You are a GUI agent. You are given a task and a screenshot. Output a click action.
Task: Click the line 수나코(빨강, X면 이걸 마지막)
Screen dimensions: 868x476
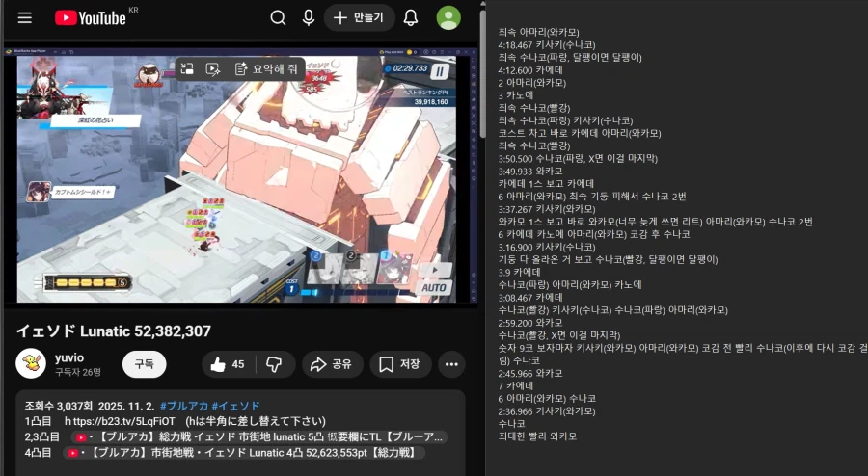coord(559,335)
